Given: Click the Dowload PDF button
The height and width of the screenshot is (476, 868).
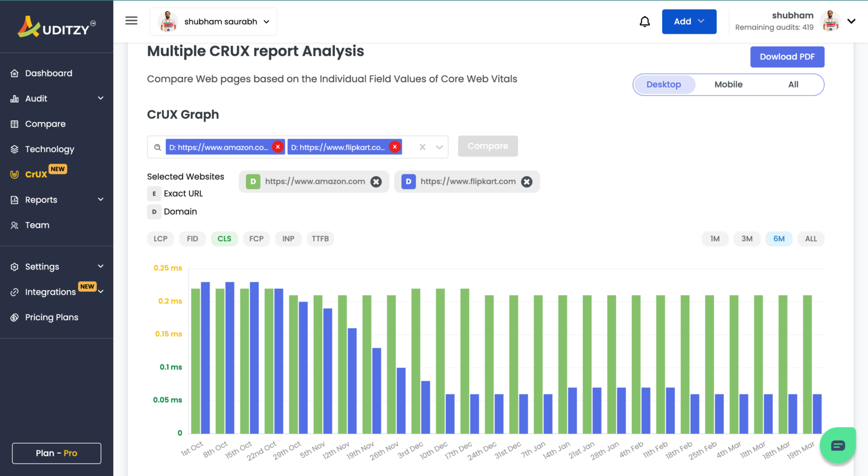Looking at the screenshot, I should coord(787,57).
